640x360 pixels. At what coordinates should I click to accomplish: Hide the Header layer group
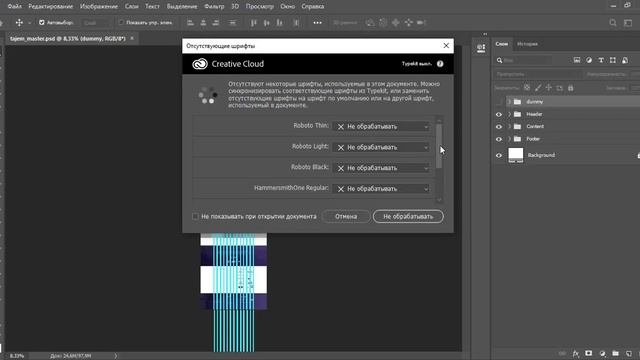pos(499,114)
